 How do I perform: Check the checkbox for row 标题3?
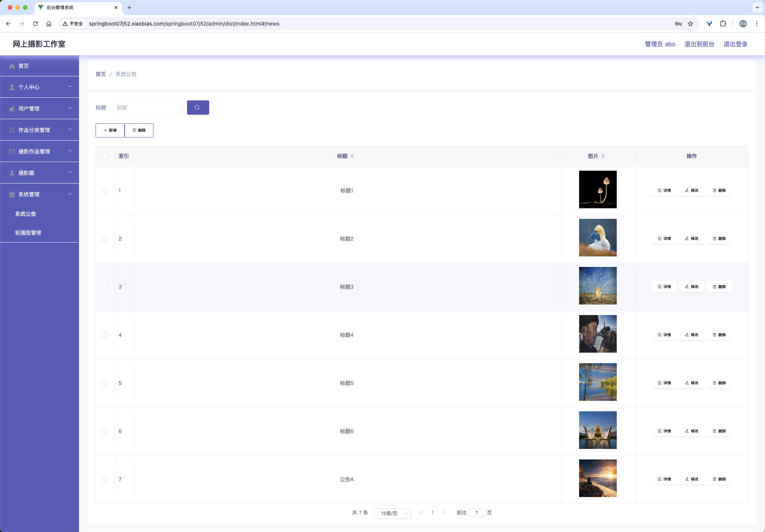pos(105,287)
